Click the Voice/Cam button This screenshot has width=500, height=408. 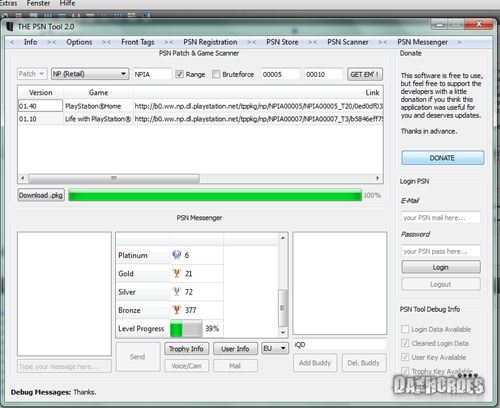coord(186,366)
